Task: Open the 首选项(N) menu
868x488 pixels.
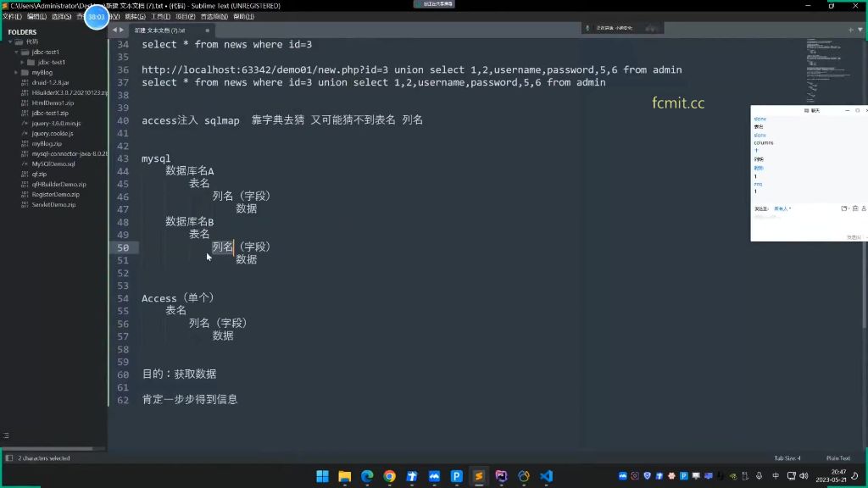Action: pos(214,17)
